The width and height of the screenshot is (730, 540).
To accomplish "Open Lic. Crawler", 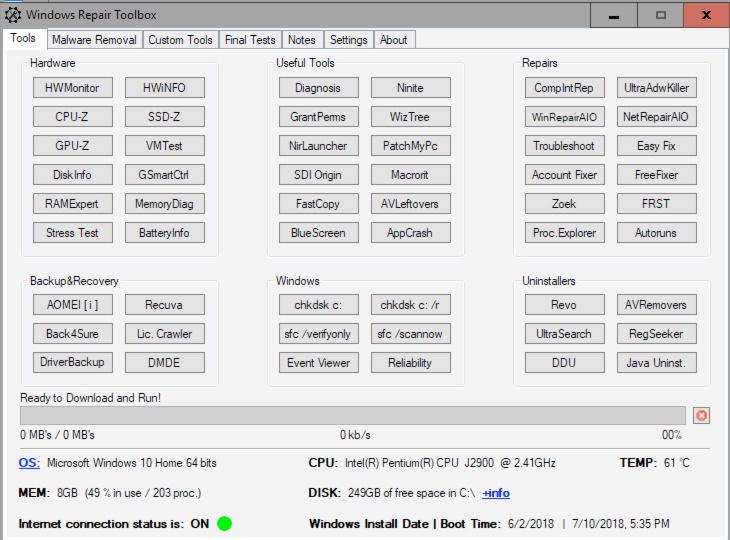I will coord(165,333).
